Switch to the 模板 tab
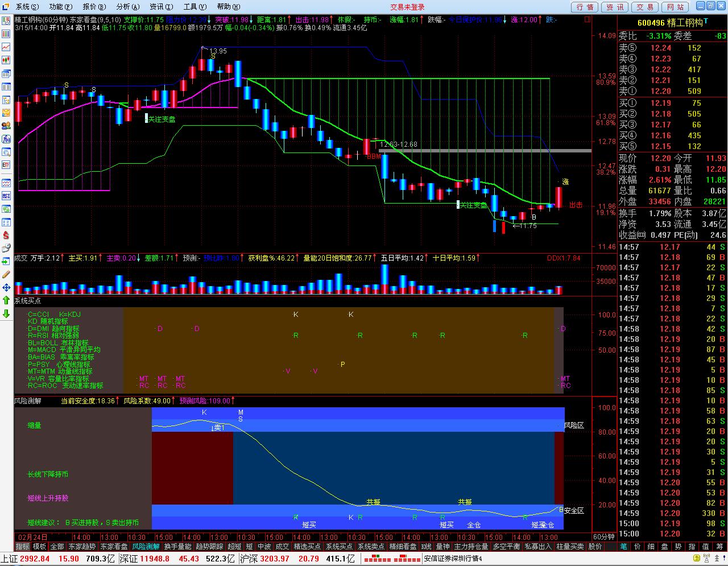Screen dimensions: 728x566 click(x=40, y=547)
